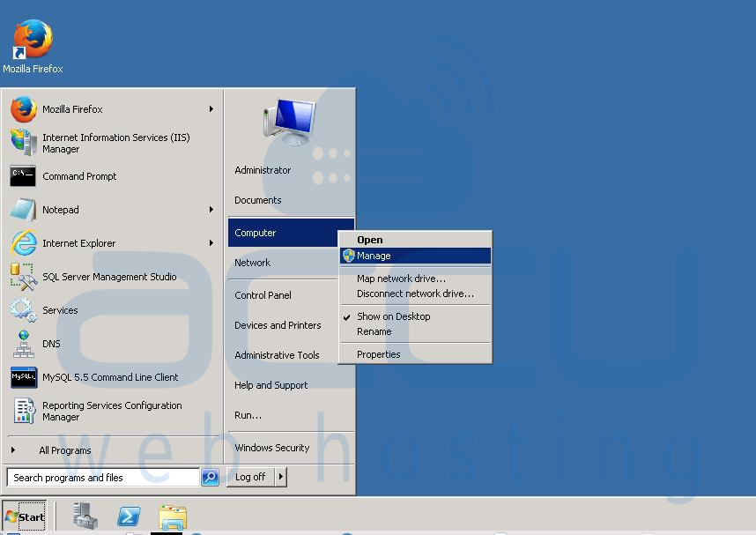
Task: Click 'MySQL 5.5 Command Line Client' label
Action: pos(110,377)
